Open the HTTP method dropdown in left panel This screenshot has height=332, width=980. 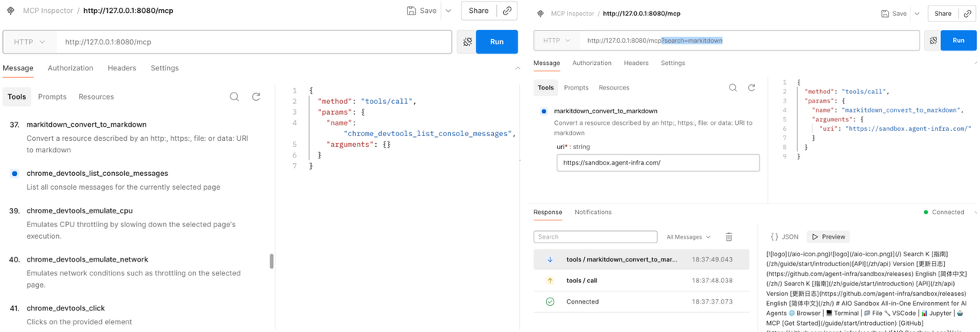[30, 42]
